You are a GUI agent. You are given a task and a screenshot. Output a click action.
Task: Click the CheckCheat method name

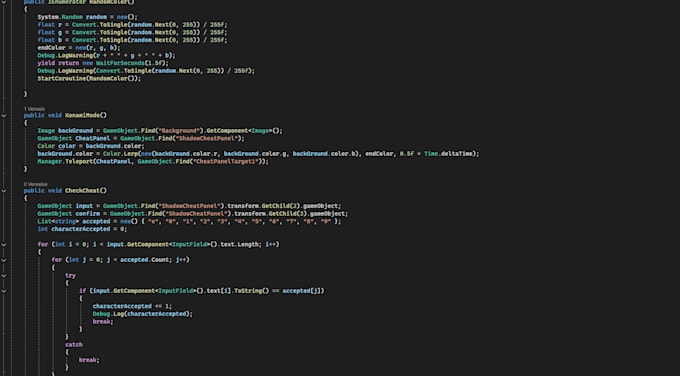point(82,191)
